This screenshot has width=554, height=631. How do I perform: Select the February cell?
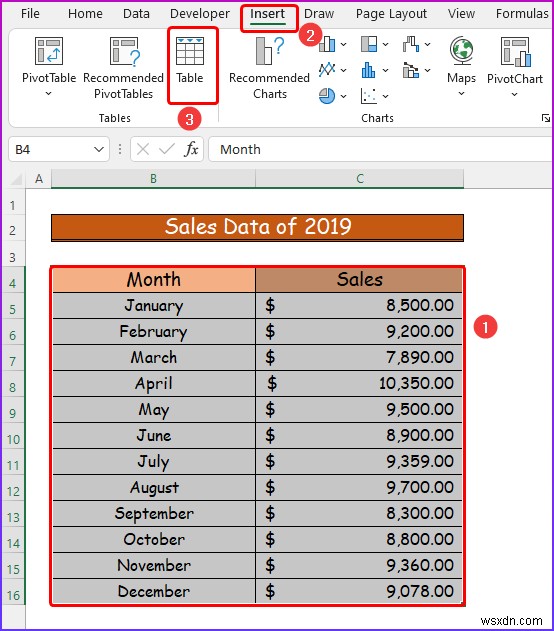pos(154,332)
